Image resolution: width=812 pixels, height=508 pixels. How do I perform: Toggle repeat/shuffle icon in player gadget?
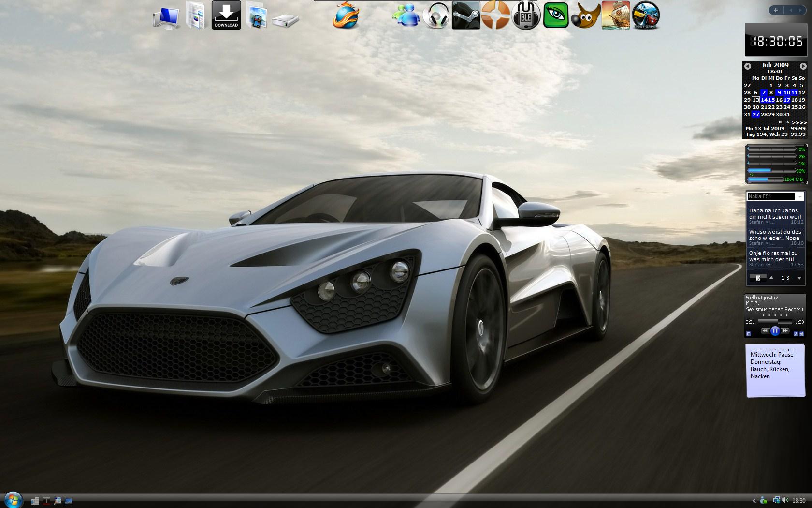796,334
